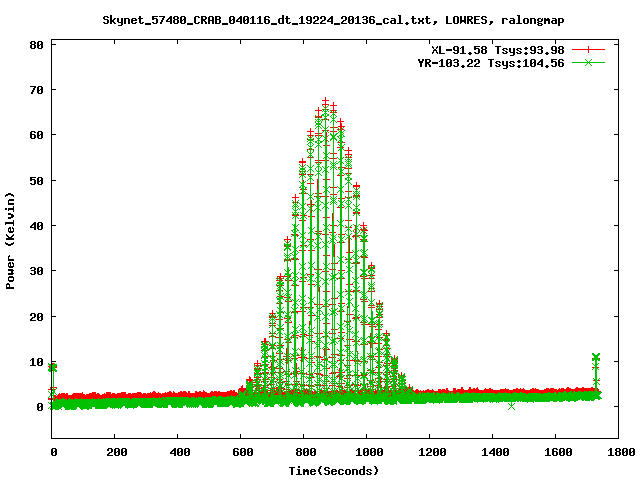Click the y-axis tick label 60
Viewport: 640px width, 480px height.
pos(36,135)
